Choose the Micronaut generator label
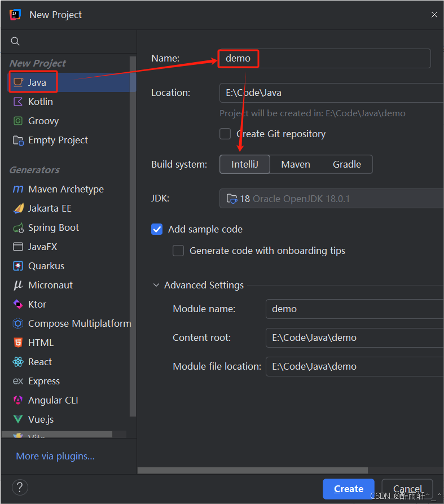Screen dimensions: 444x504 [50, 285]
